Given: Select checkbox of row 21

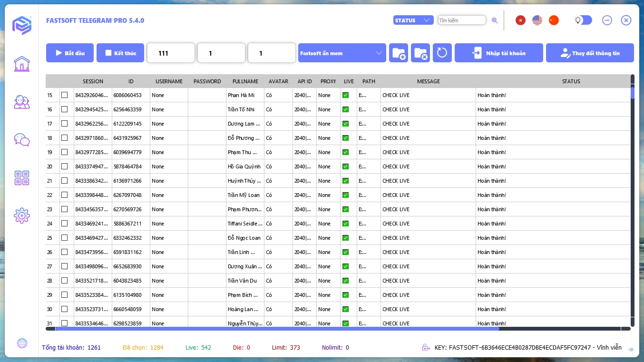Looking at the screenshot, I should click(64, 181).
